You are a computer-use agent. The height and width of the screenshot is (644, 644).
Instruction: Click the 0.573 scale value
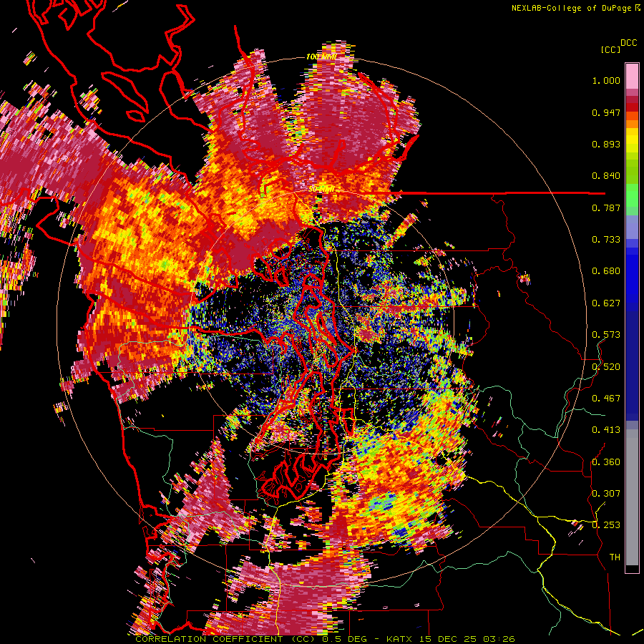(606, 335)
